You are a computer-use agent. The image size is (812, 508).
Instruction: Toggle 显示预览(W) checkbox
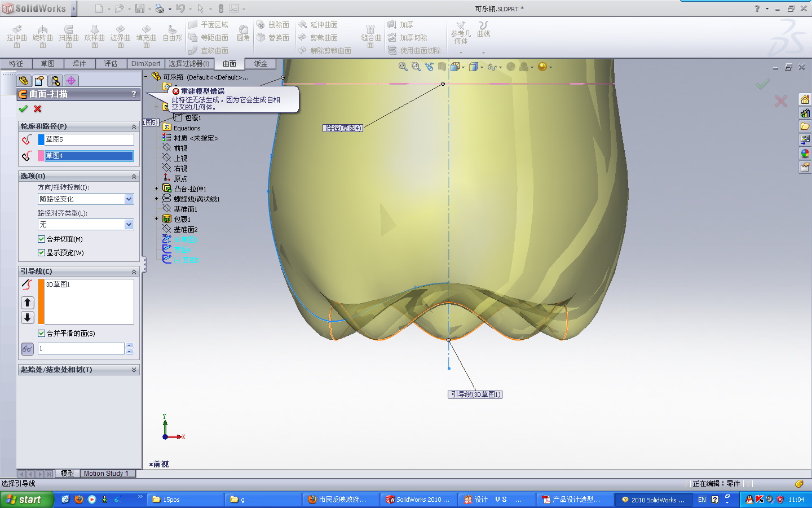[x=41, y=253]
